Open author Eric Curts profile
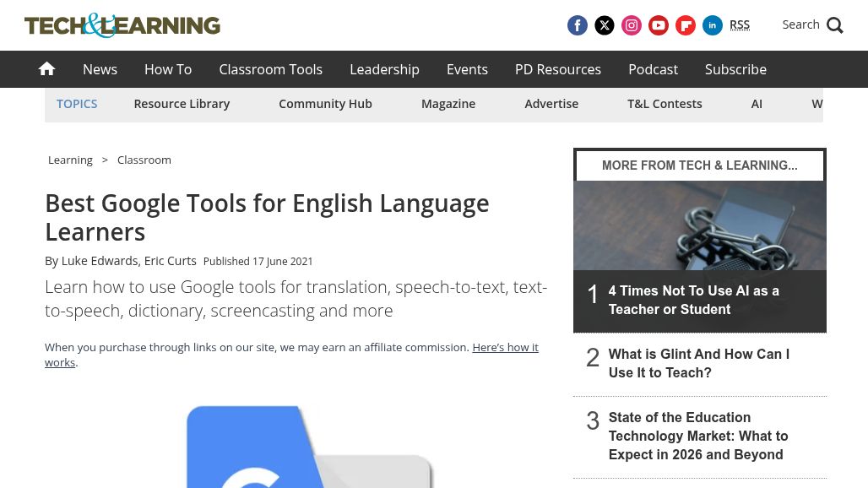This screenshot has height=488, width=868. point(170,261)
